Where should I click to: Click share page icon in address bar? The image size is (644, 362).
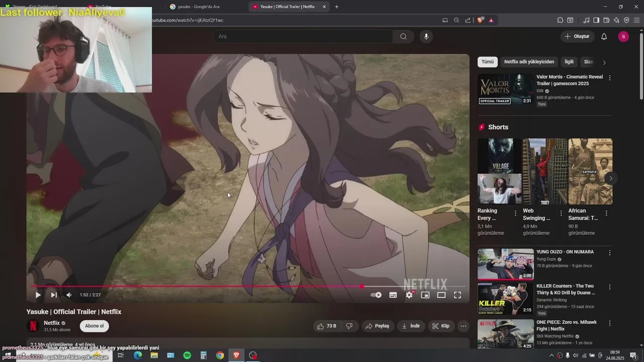coord(468,20)
